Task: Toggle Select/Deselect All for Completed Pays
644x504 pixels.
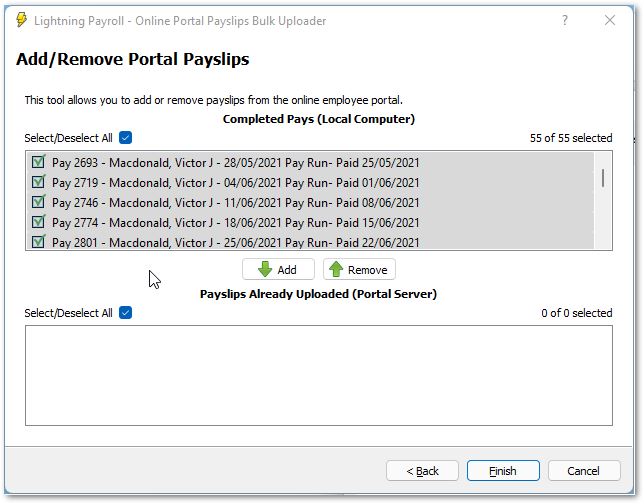Action: [x=125, y=138]
